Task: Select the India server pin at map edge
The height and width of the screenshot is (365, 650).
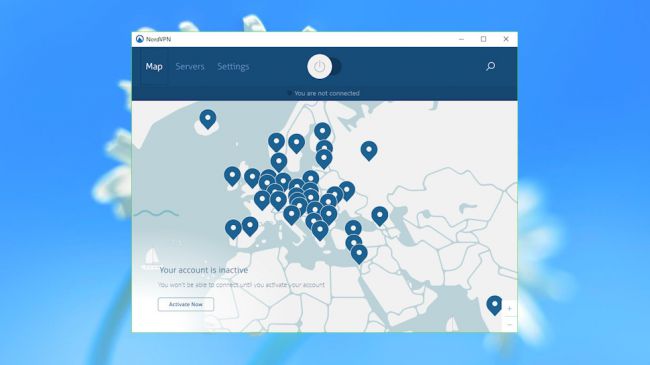Action: (x=495, y=305)
